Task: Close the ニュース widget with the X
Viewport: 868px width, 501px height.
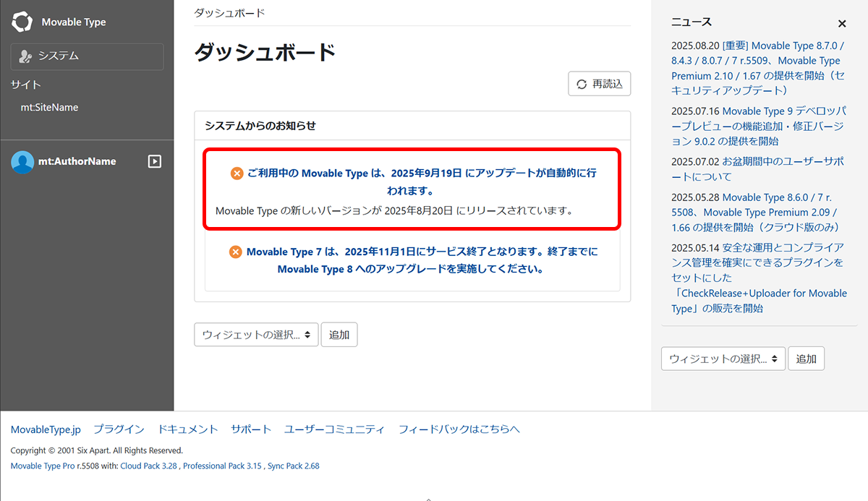Action: [842, 24]
